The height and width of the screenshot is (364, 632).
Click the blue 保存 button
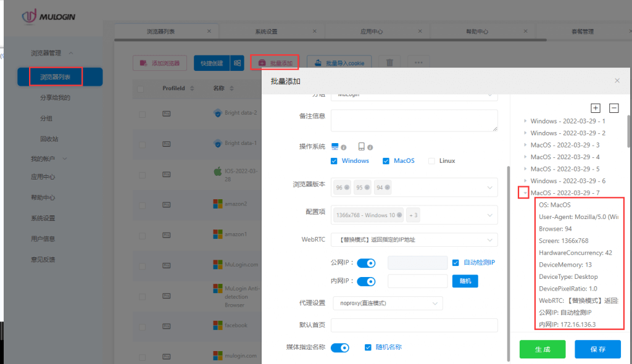(597, 349)
